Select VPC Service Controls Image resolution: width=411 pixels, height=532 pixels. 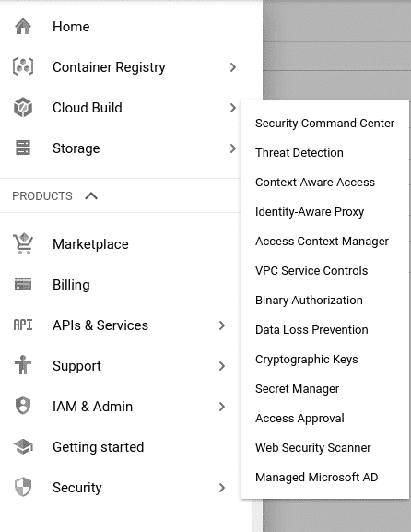(311, 271)
